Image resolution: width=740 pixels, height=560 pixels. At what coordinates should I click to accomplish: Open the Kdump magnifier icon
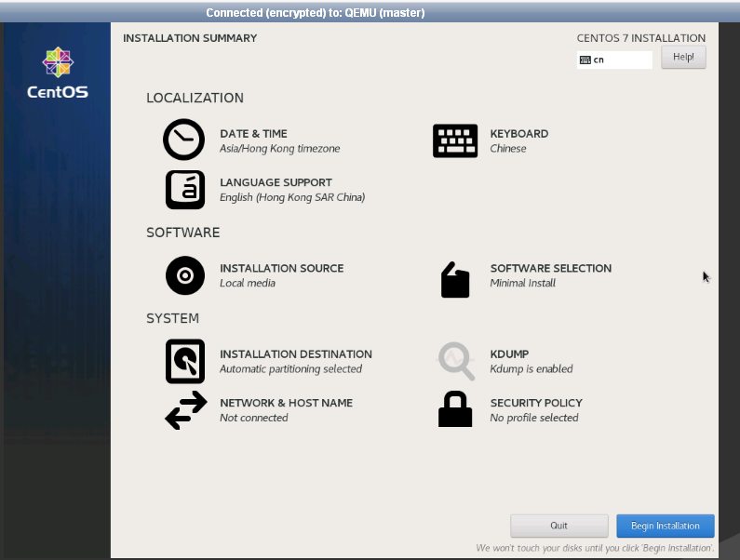pyautogui.click(x=456, y=361)
